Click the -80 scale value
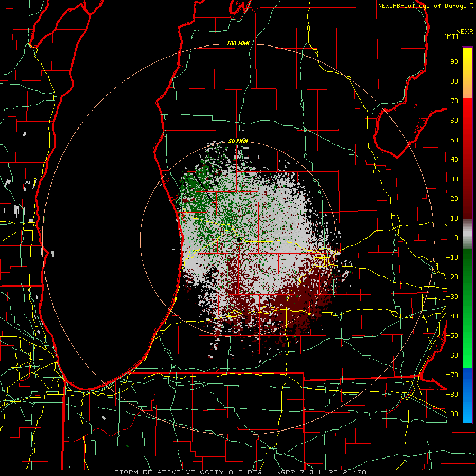The image size is (476, 476). pyautogui.click(x=452, y=395)
